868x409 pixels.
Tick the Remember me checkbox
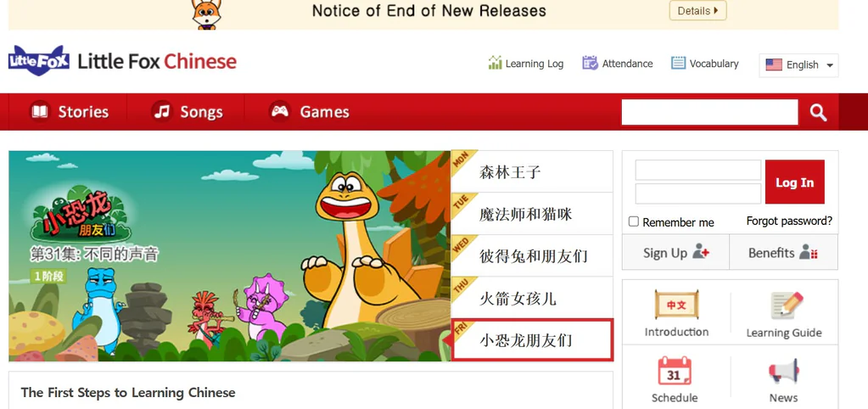[x=634, y=221]
